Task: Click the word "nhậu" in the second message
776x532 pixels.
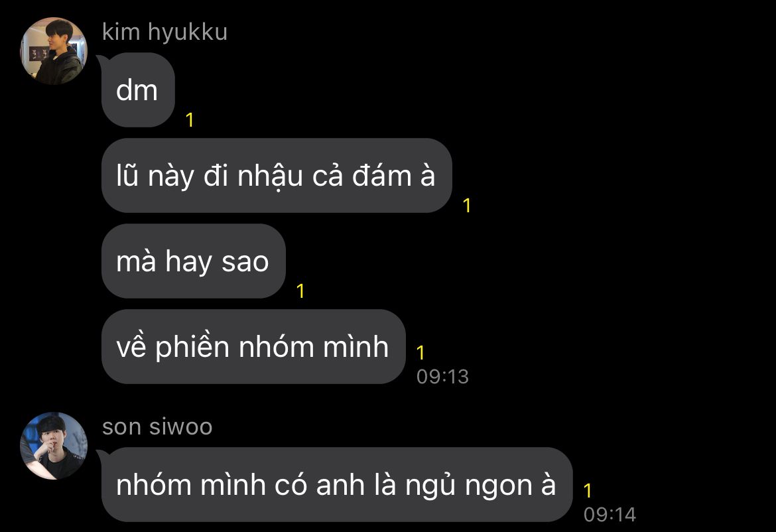Action: [270, 176]
